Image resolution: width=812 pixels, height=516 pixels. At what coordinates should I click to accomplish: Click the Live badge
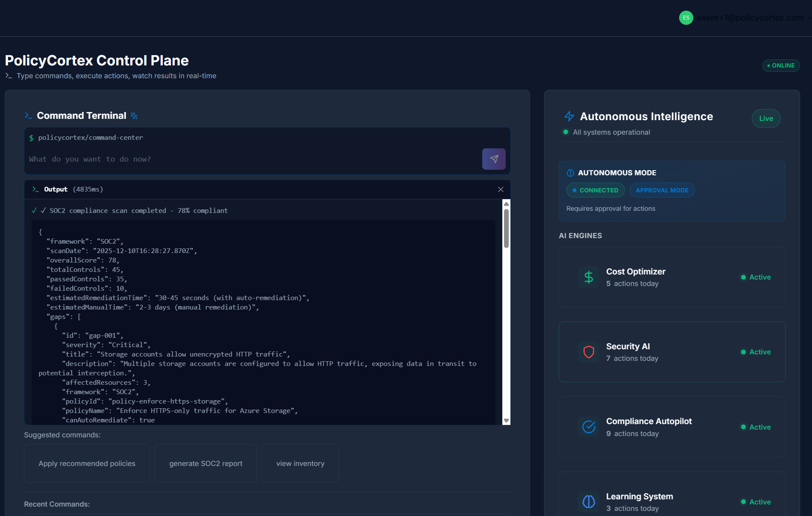pyautogui.click(x=766, y=118)
